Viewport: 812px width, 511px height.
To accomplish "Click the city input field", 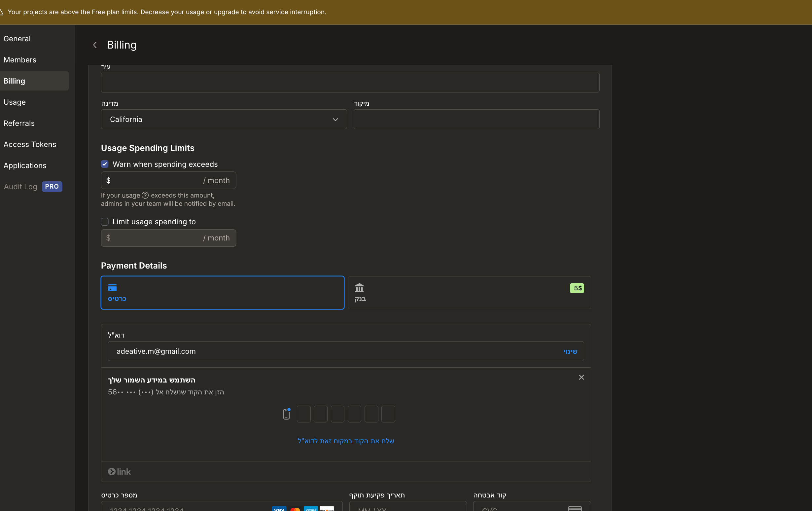I will pyautogui.click(x=350, y=83).
